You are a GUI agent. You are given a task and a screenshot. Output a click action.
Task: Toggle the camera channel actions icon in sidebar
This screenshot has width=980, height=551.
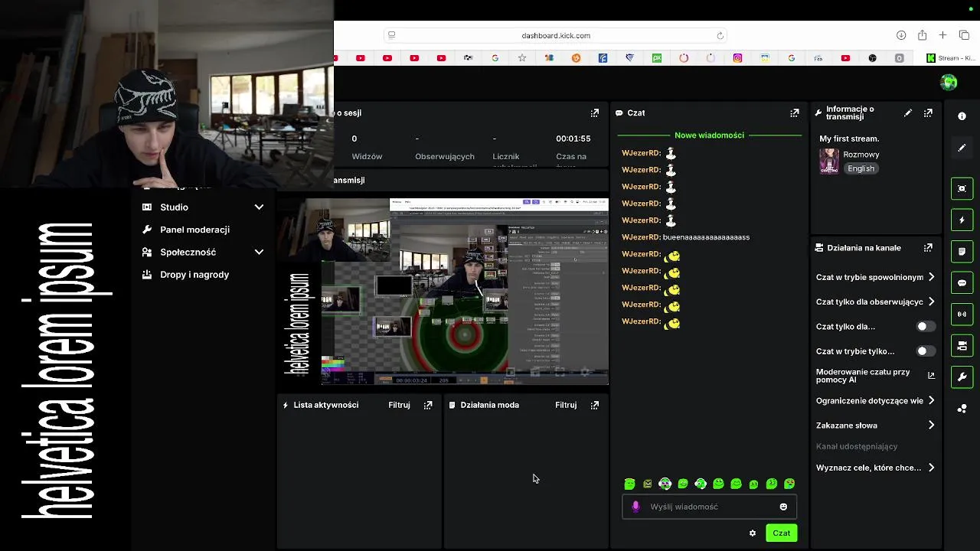coord(962,346)
